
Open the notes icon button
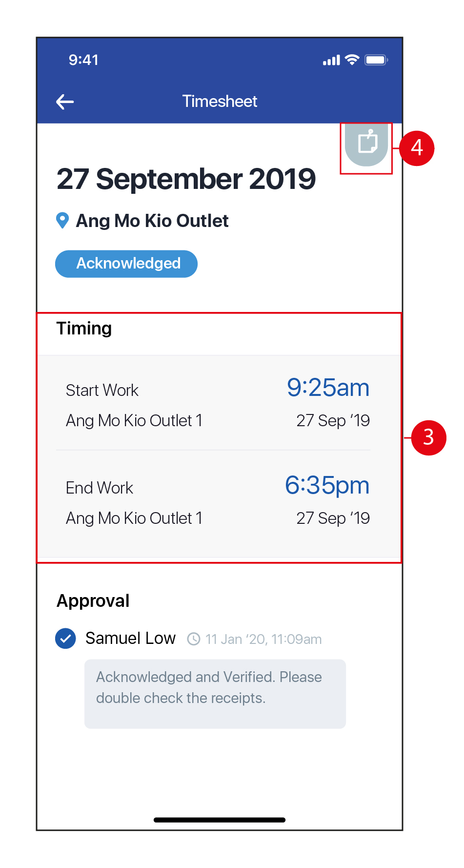367,144
